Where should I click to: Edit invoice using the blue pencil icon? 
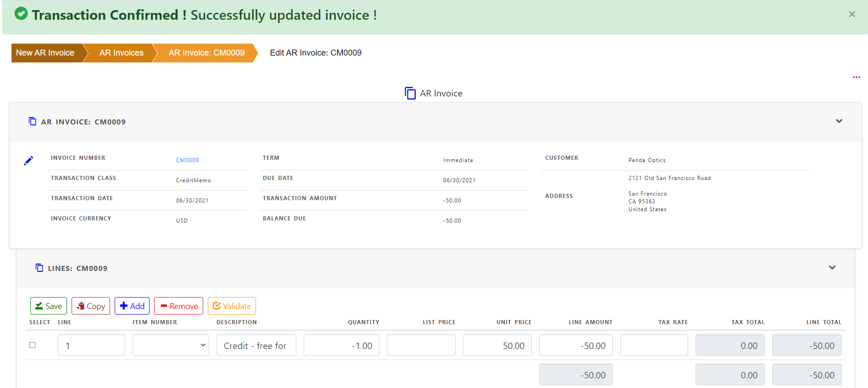[28, 161]
